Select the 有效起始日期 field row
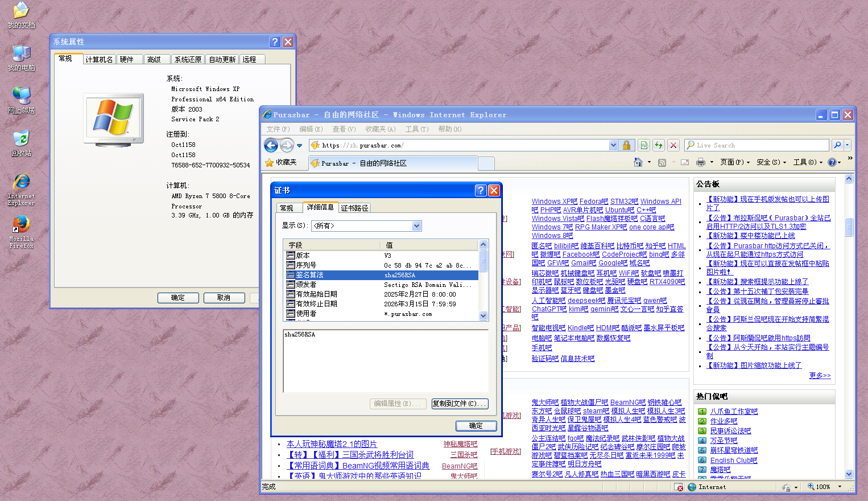 (382, 294)
